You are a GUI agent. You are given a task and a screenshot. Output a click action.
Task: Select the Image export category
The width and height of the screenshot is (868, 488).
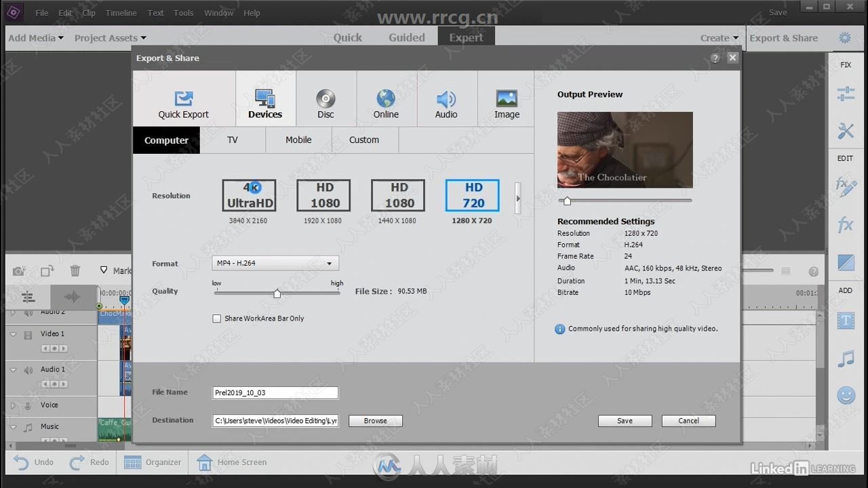tap(507, 99)
